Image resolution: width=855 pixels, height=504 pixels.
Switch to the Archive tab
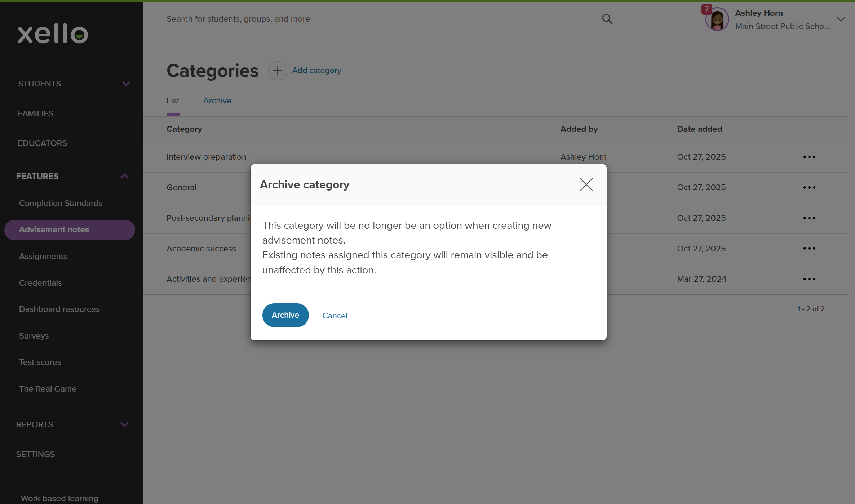coord(217,101)
